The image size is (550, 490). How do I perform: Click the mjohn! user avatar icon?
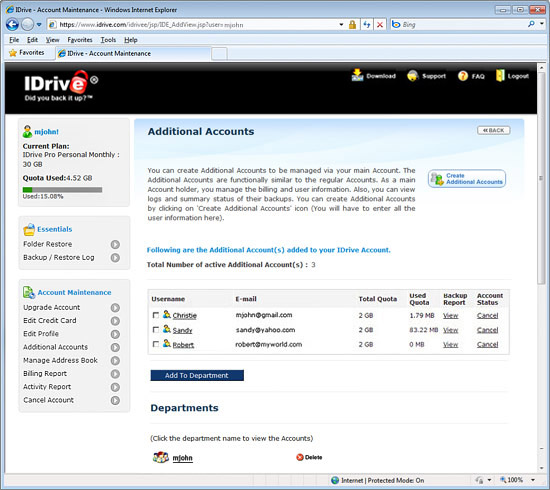[27, 132]
